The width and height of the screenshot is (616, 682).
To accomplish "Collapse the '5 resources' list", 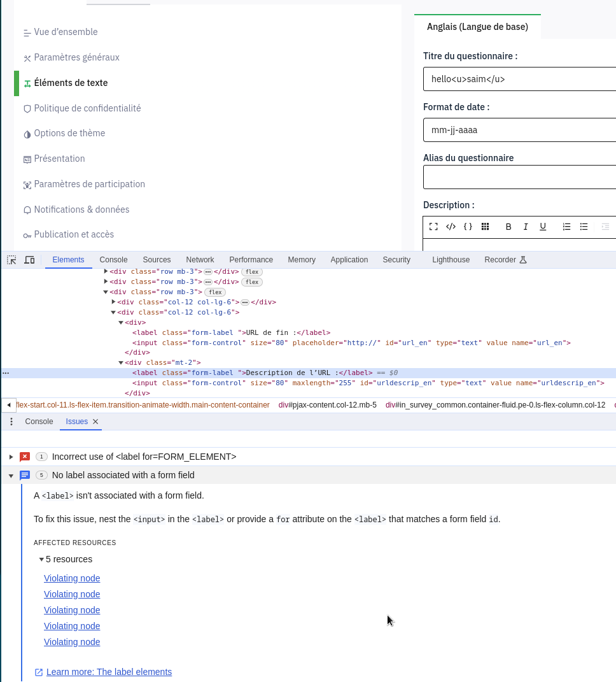I will (41, 560).
